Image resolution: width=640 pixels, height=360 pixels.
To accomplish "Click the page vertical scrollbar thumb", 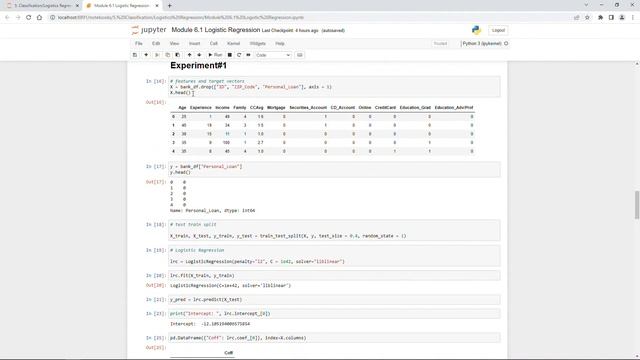I will (x=637, y=205).
